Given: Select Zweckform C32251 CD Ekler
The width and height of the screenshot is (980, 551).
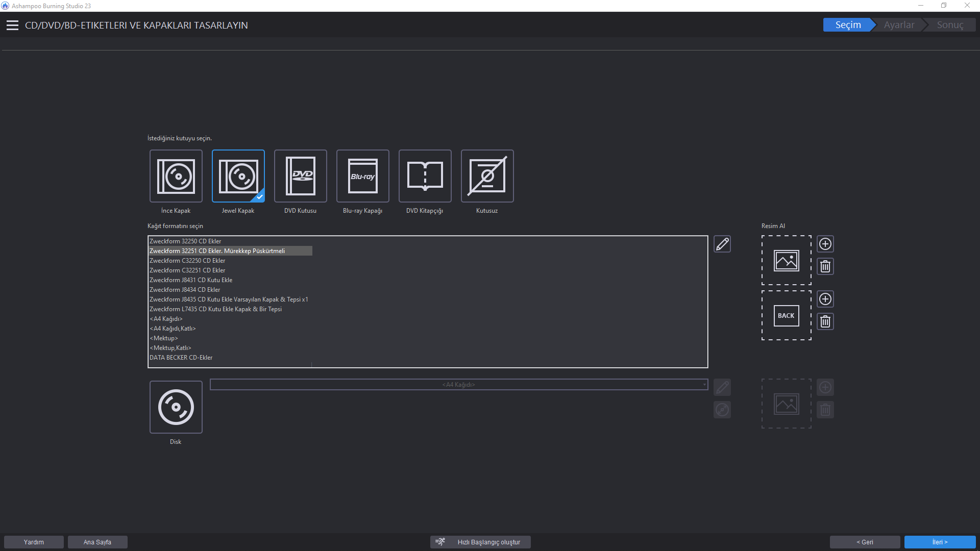Looking at the screenshot, I should [231, 270].
